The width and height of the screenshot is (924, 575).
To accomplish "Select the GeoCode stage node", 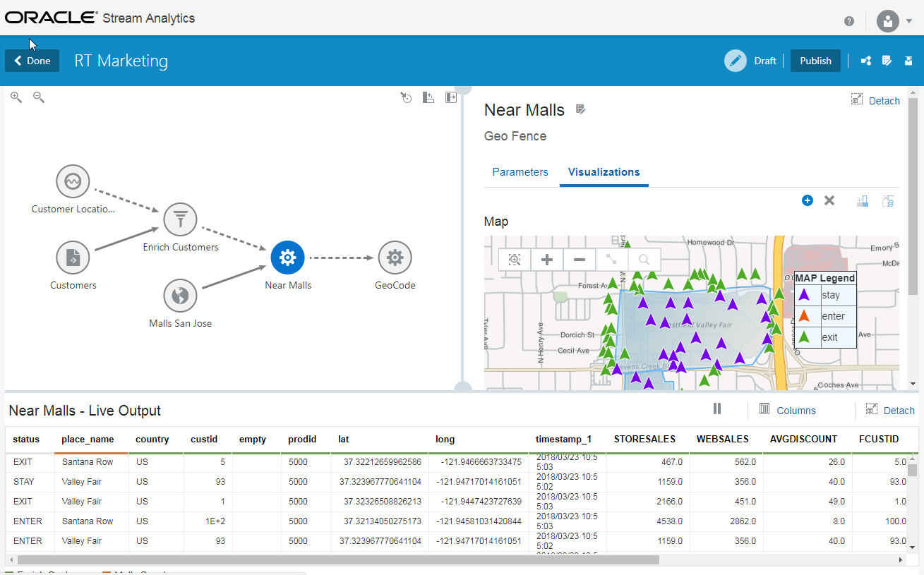I will point(395,258).
